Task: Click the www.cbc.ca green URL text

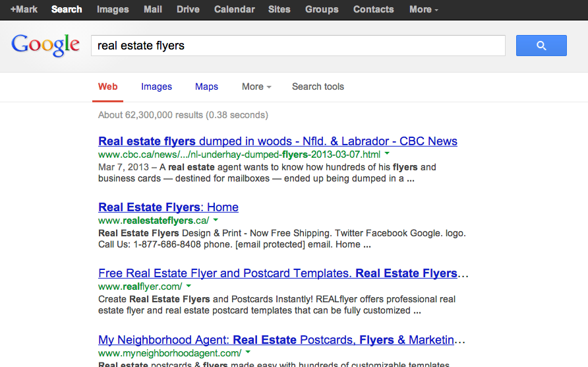Action: click(239, 154)
